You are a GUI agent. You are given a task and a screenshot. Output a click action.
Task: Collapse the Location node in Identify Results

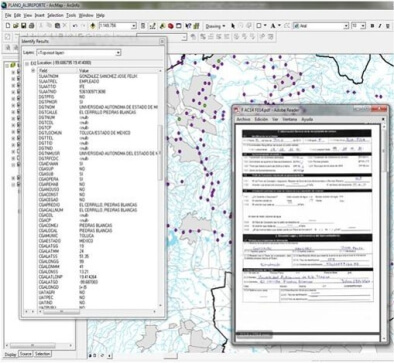click(x=27, y=63)
